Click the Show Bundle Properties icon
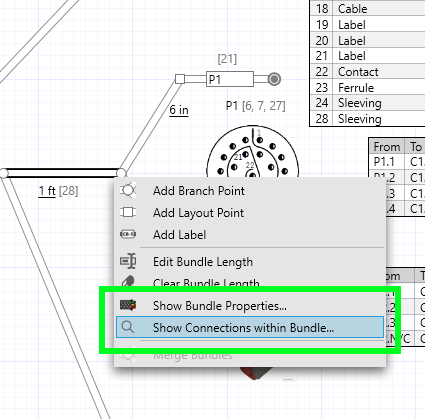Image resolution: width=425 pixels, height=419 pixels. [x=128, y=305]
